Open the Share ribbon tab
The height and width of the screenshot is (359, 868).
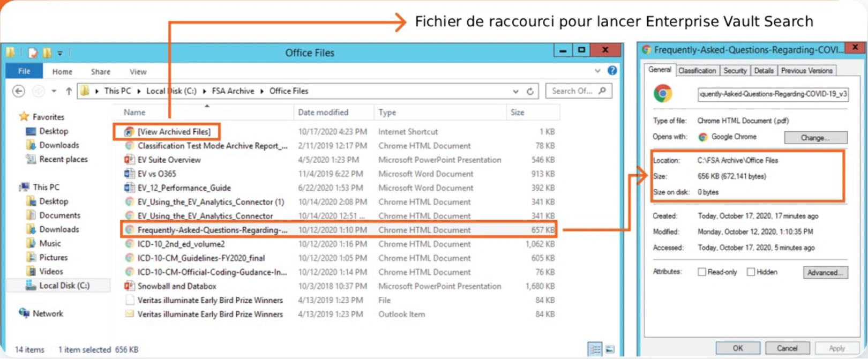100,72
